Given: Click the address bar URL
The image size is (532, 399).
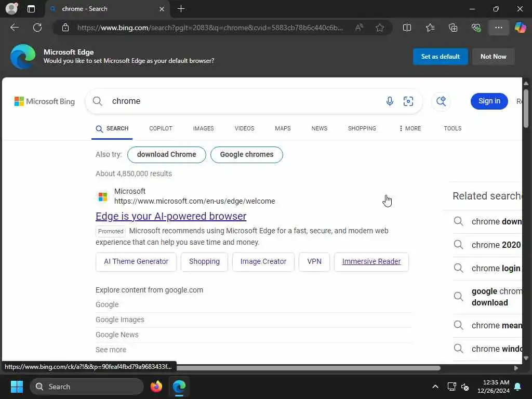Looking at the screenshot, I should pos(210,28).
